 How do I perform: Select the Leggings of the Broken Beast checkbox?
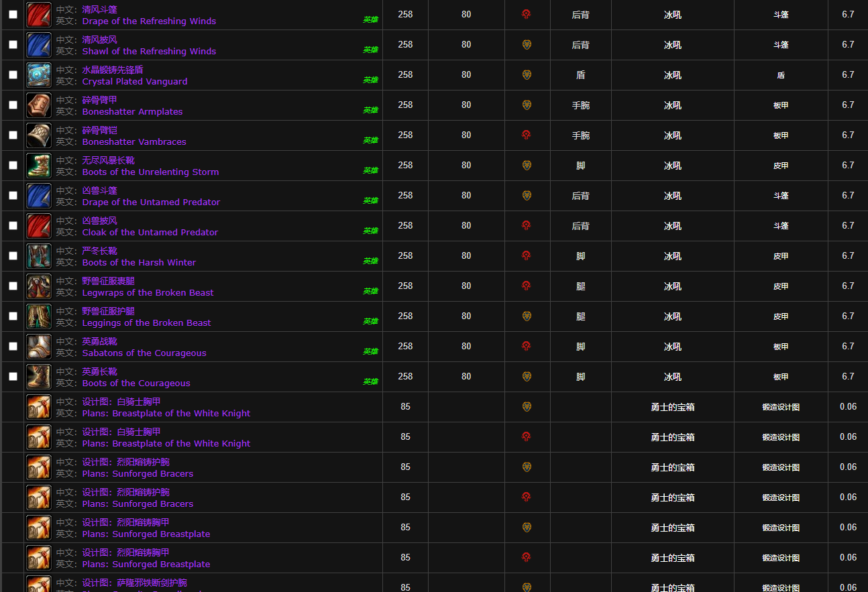13,316
